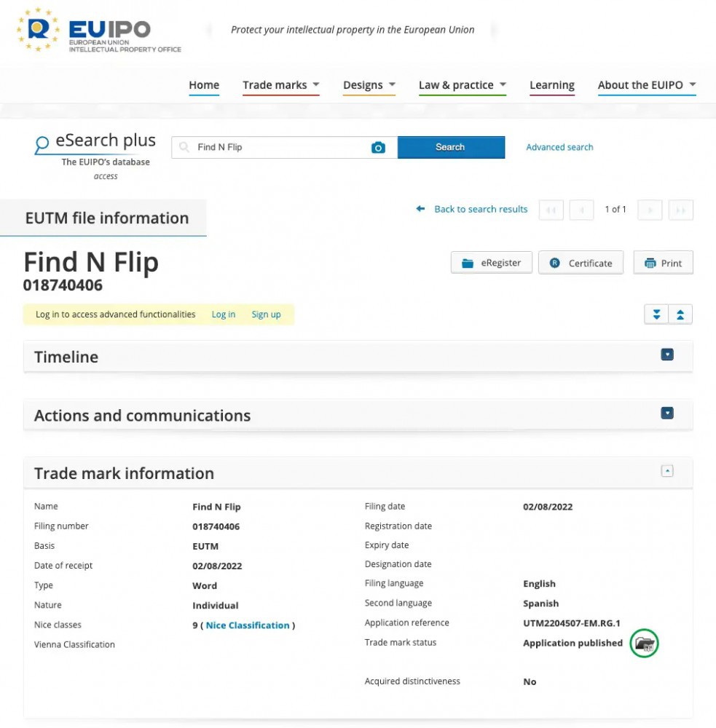Click the Certificate button
Viewport: 716px width, 728px height.
[581, 263]
